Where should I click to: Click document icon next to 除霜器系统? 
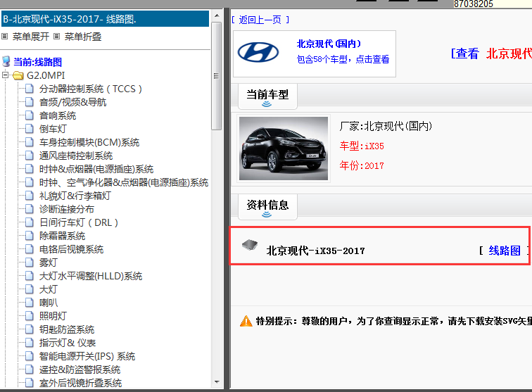click(30, 236)
